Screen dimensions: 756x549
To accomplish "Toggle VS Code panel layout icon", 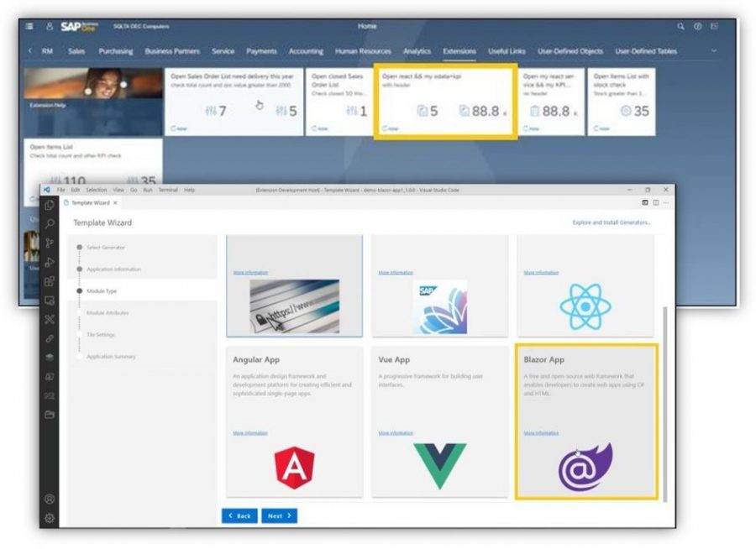I will pyautogui.click(x=645, y=203).
